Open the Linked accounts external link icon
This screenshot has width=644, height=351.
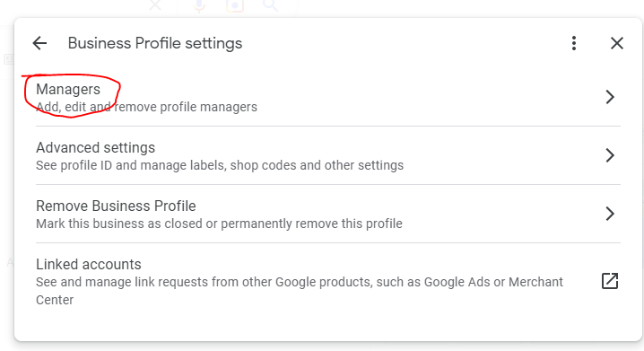610,281
